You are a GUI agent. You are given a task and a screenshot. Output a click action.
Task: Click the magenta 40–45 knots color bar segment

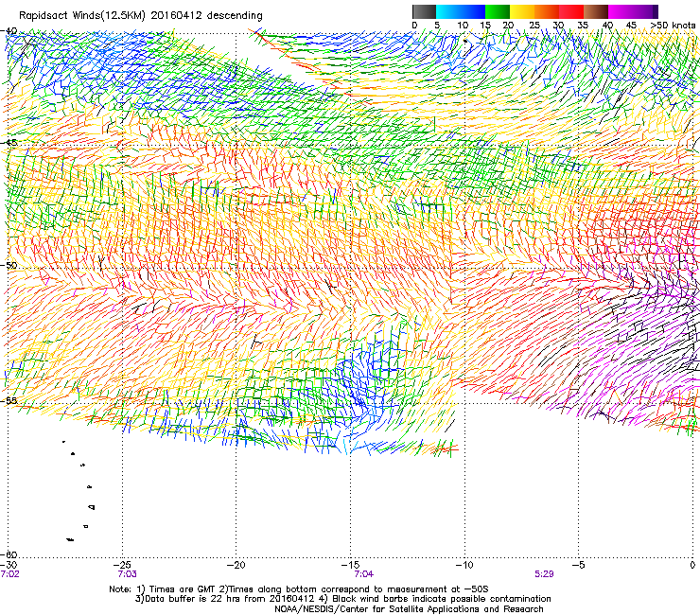click(621, 11)
